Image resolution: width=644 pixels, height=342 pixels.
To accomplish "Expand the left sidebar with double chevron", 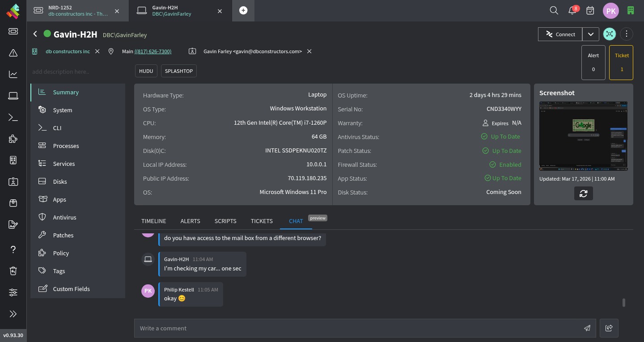I will coord(13,314).
